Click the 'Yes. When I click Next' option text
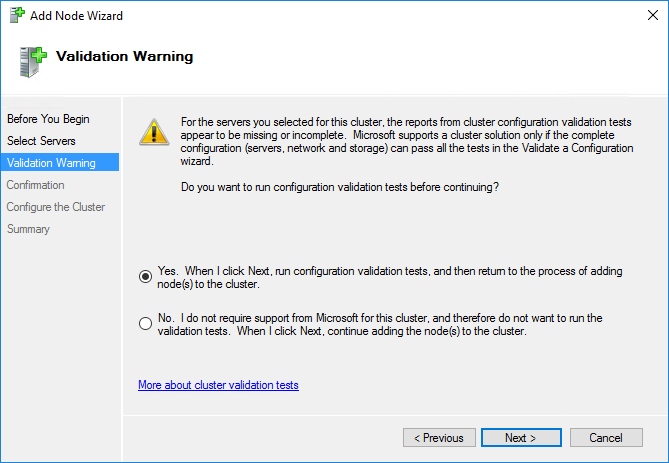 390,277
